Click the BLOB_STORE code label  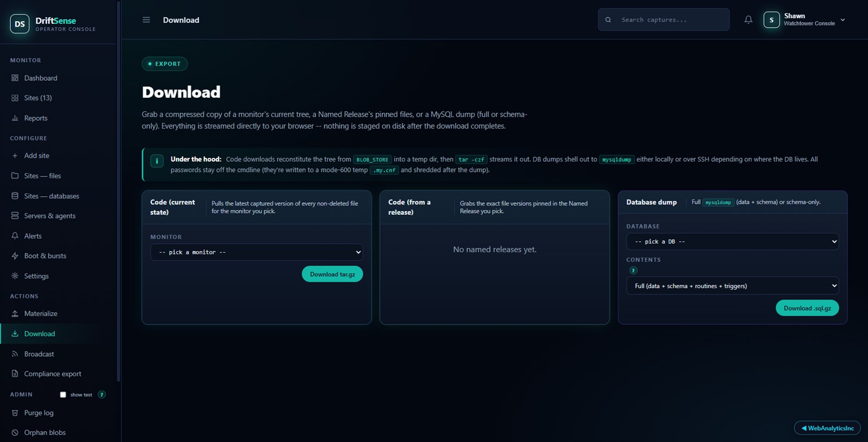click(372, 159)
